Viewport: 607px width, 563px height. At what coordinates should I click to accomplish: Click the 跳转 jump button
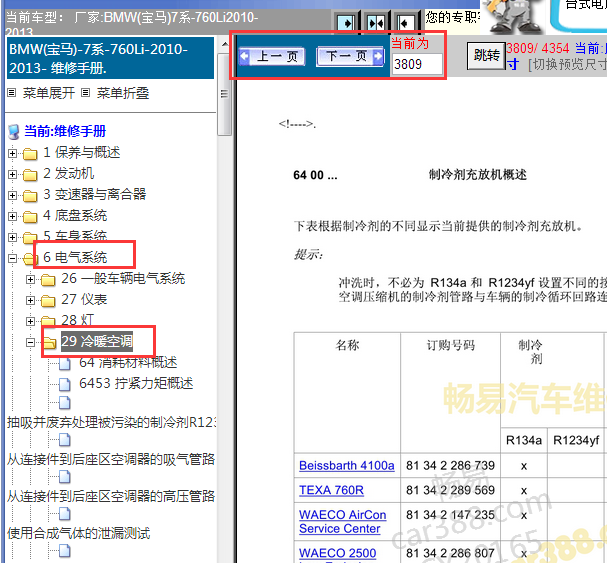click(486, 56)
